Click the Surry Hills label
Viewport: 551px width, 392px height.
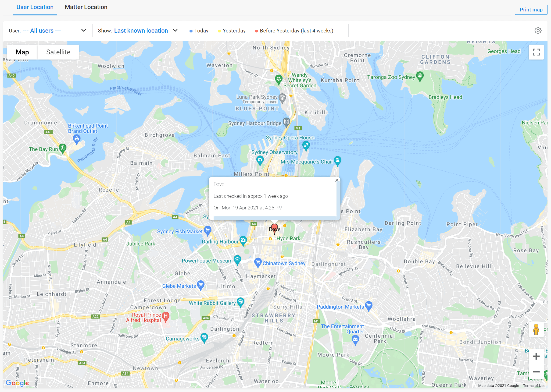coord(287,307)
